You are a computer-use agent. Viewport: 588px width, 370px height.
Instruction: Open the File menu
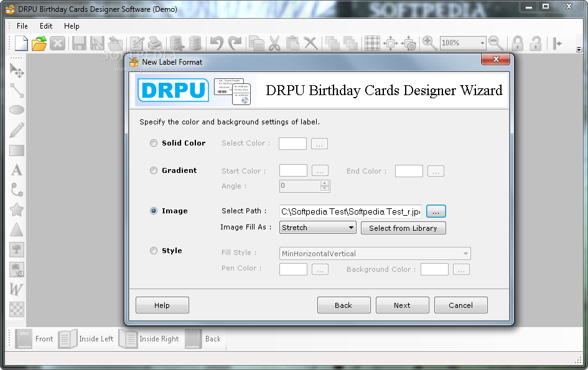coord(22,26)
